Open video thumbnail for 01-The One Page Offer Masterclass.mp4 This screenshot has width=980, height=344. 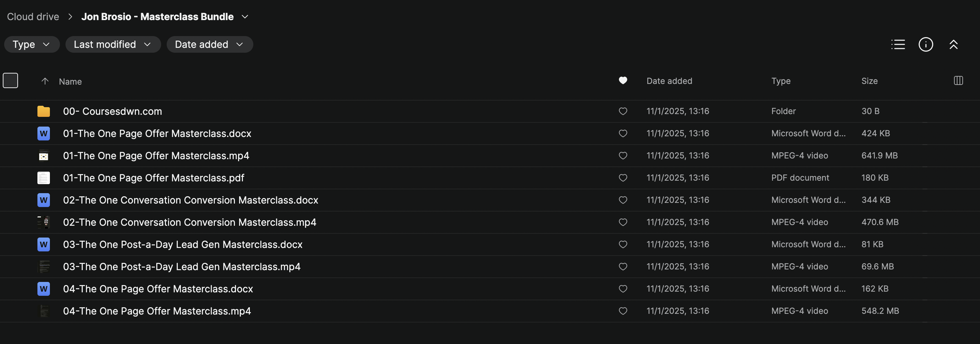(x=44, y=156)
